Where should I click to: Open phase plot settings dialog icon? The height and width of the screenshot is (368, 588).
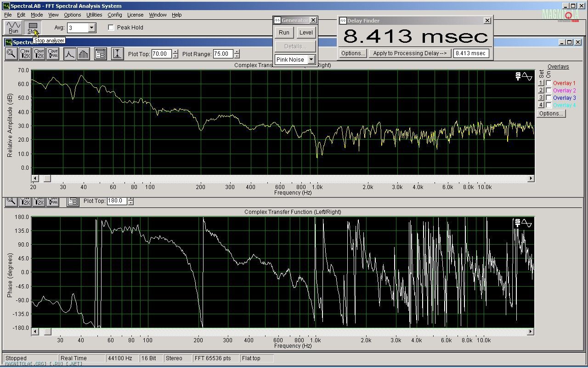coord(73,201)
